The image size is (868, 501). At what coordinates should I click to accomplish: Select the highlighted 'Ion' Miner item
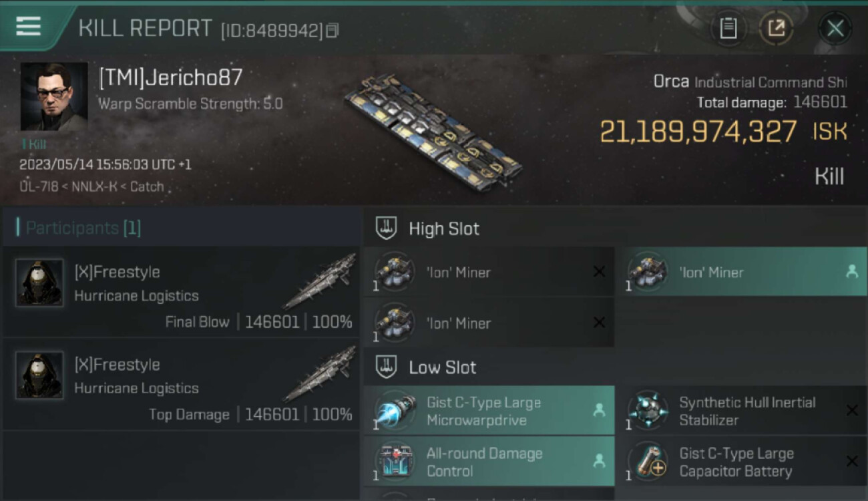pos(741,272)
